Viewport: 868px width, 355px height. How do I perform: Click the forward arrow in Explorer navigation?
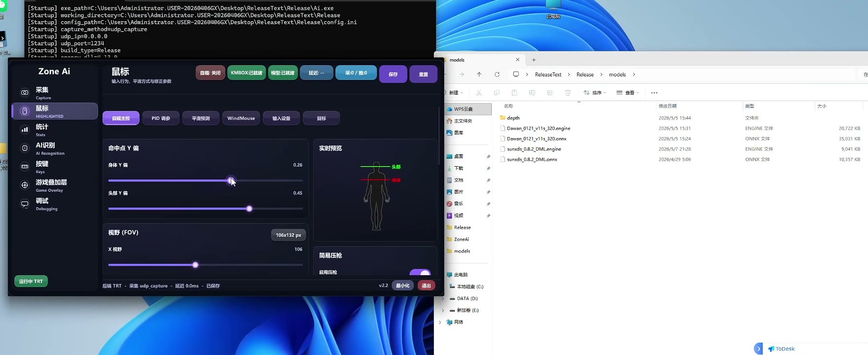(462, 74)
